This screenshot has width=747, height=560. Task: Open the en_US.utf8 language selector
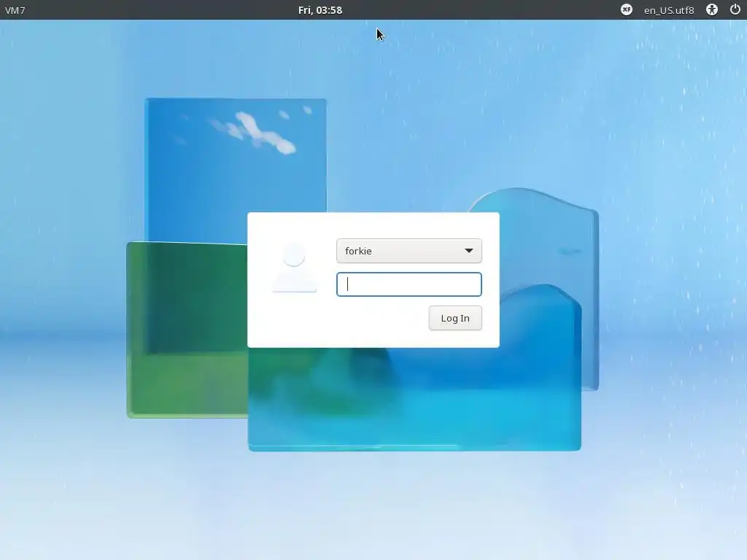point(669,10)
